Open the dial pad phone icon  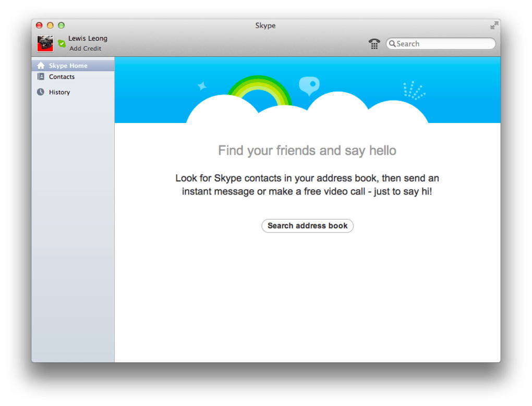[x=374, y=44]
